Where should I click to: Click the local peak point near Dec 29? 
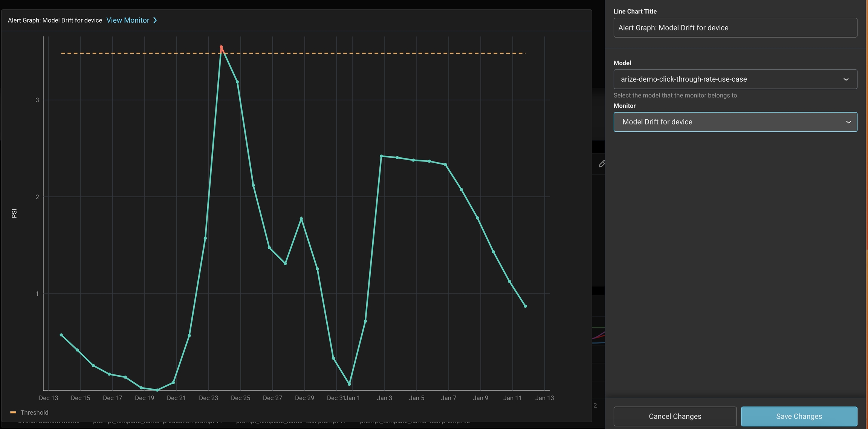[x=301, y=218]
